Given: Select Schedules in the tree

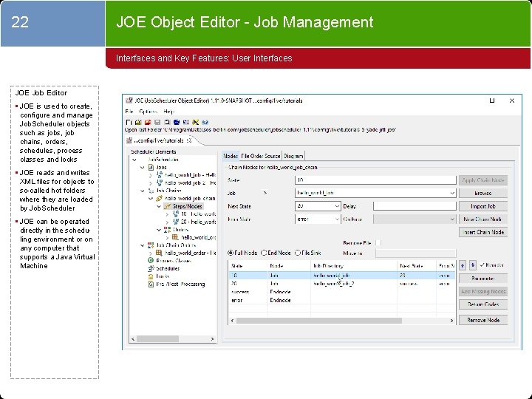Looking at the screenshot, I should [x=168, y=268].
